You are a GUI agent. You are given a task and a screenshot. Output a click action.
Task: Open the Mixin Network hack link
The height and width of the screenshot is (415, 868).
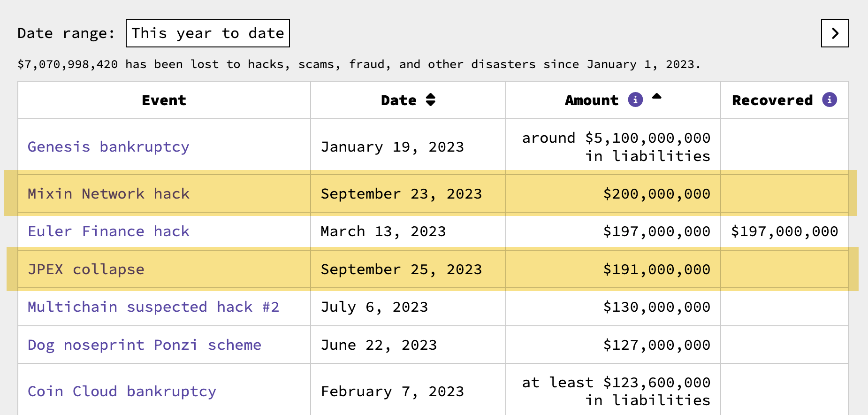[108, 194]
